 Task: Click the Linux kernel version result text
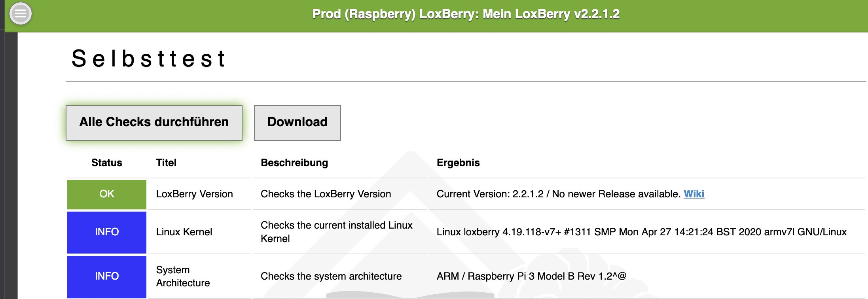click(641, 232)
